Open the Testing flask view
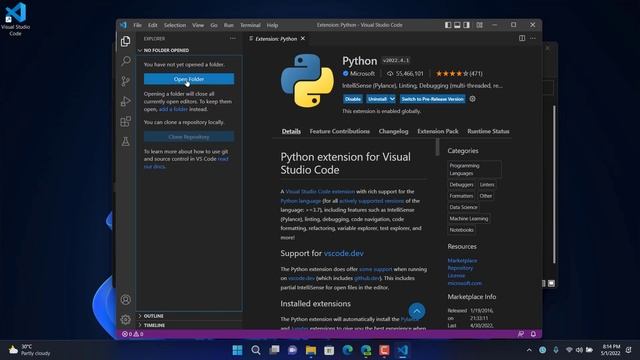Screen dimensions: 640x360 coord(125,141)
